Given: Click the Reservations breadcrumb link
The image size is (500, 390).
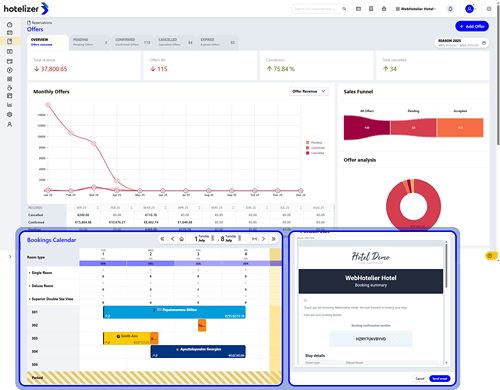Looking at the screenshot, I should point(40,23).
